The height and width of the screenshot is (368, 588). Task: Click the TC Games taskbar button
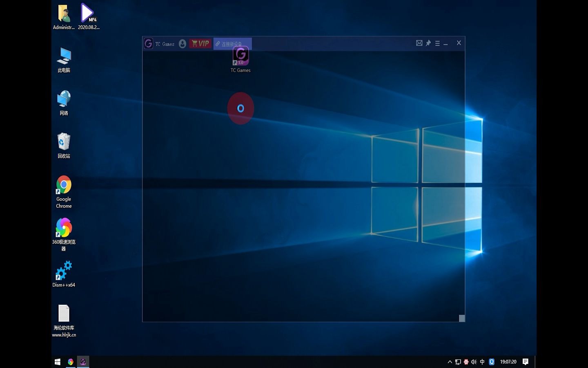point(83,362)
